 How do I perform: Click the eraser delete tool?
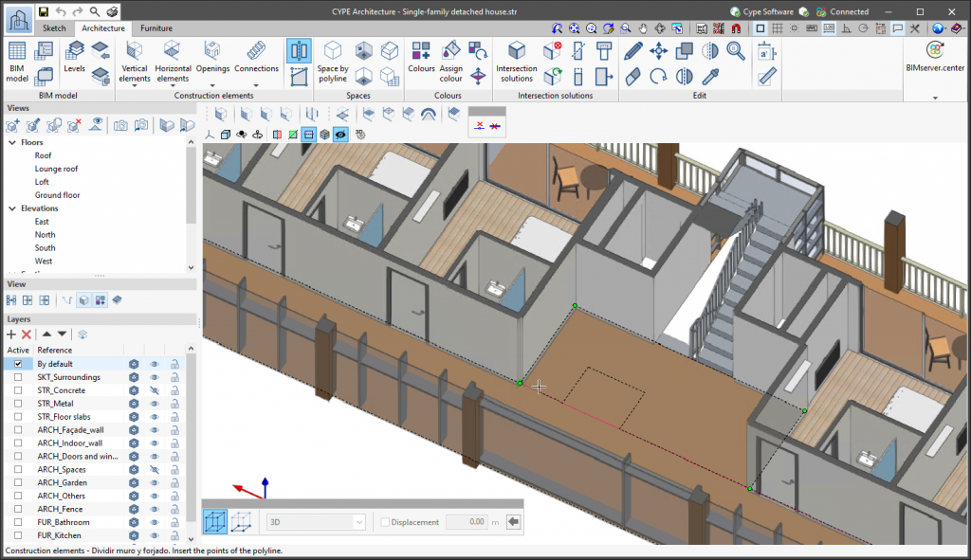click(633, 76)
